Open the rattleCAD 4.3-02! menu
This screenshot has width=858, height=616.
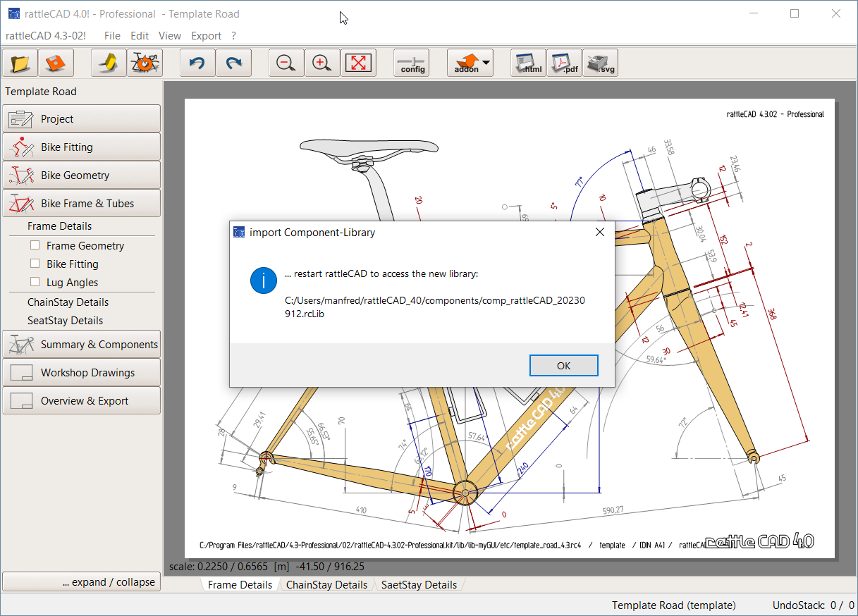pyautogui.click(x=46, y=35)
